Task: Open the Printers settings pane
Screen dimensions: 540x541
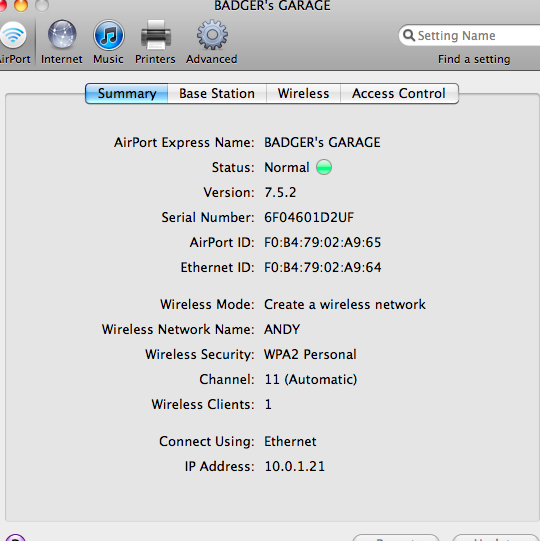Action: 155,42
